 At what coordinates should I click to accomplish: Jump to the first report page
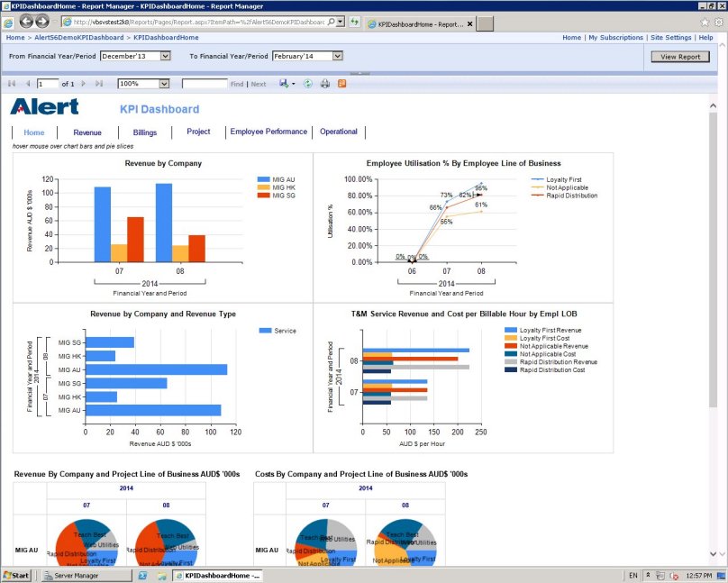[x=12, y=84]
